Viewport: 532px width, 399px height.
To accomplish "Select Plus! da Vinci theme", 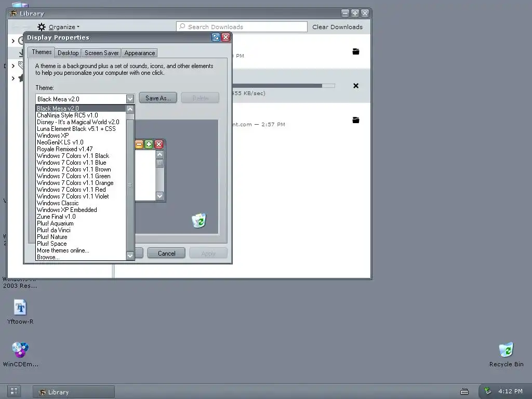I will point(81,230).
